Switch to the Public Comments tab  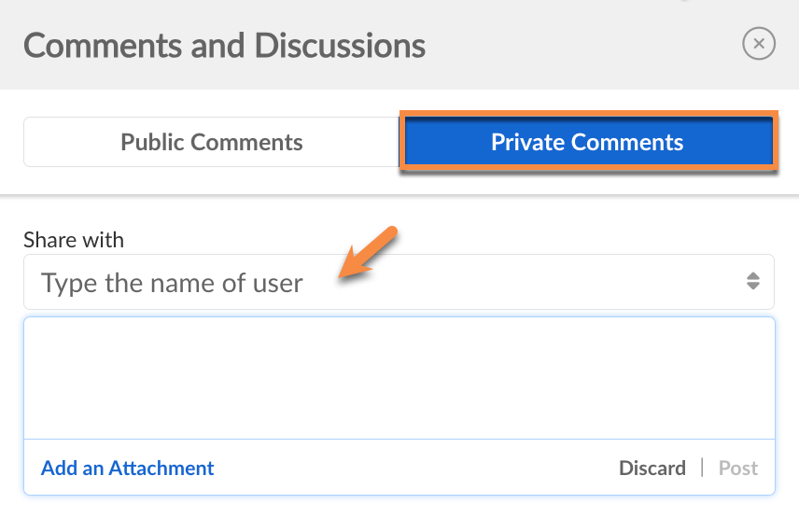[212, 142]
